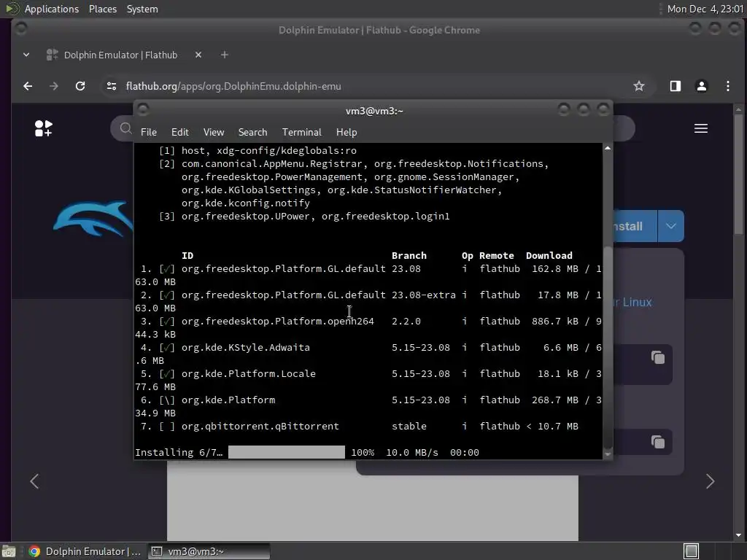Click the 'Installing 6/7…' status text
This screenshot has height=560, width=747.
[179, 452]
